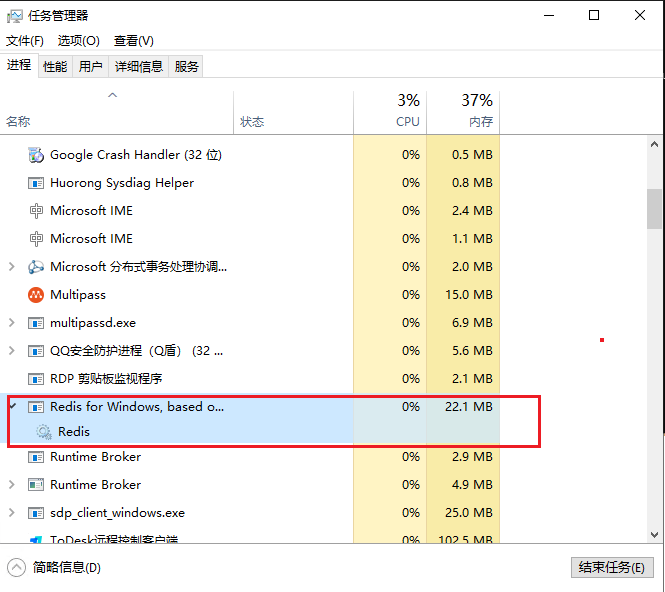Click the 2.9 MB Runtime Broker icon
Screen dimensions: 665x592
tap(36, 457)
